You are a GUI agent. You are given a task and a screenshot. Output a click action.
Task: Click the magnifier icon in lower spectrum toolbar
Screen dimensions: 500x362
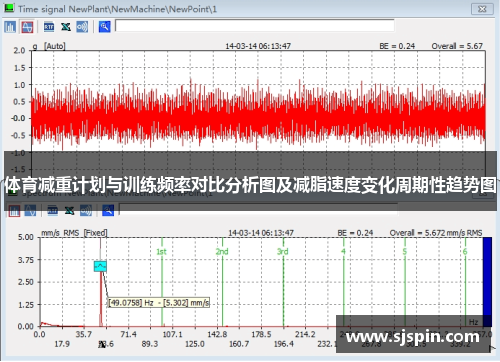point(108,211)
